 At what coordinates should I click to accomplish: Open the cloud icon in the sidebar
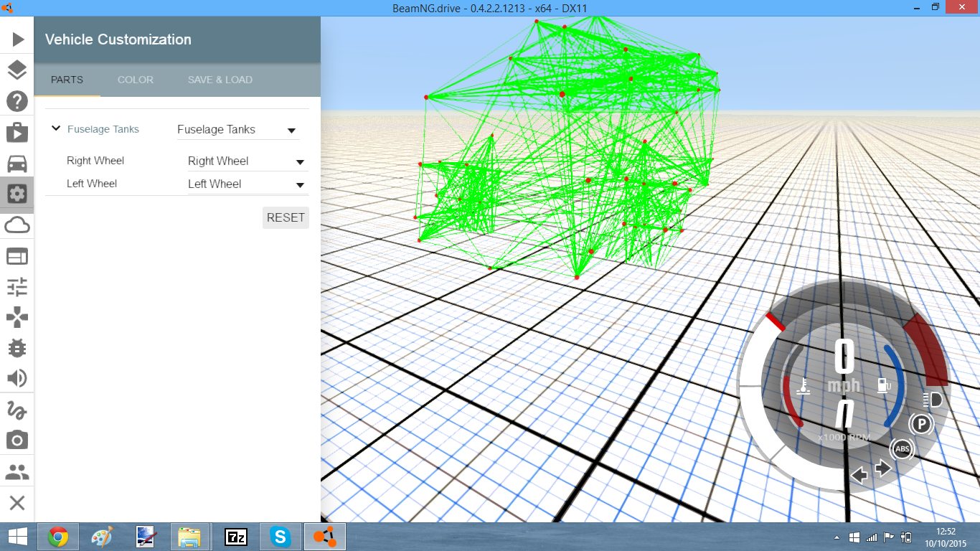[17, 225]
